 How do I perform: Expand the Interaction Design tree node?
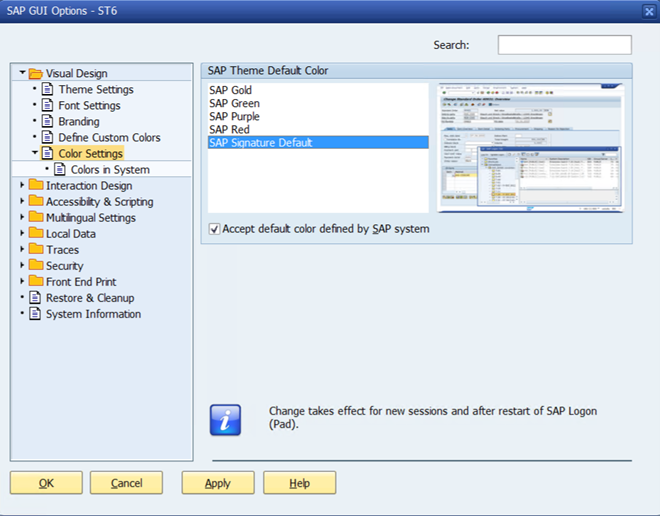pos(21,186)
